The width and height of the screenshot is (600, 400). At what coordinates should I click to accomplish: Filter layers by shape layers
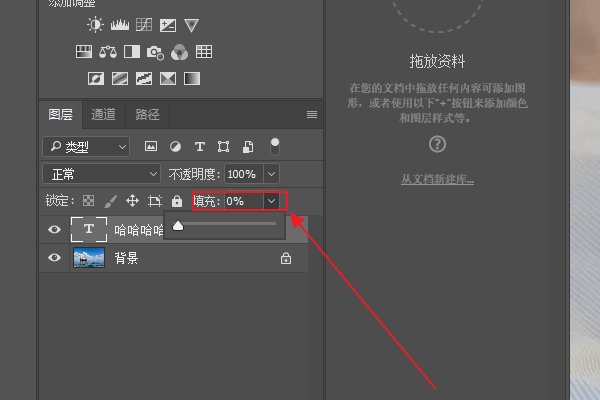223,147
